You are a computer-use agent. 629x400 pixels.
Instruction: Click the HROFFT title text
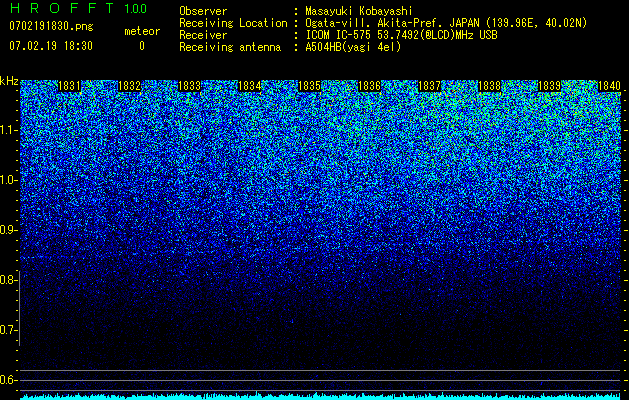(x=62, y=8)
